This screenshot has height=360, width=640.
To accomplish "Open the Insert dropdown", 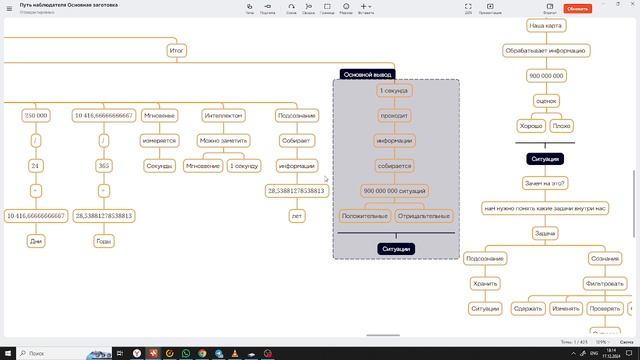I will 366,8.
